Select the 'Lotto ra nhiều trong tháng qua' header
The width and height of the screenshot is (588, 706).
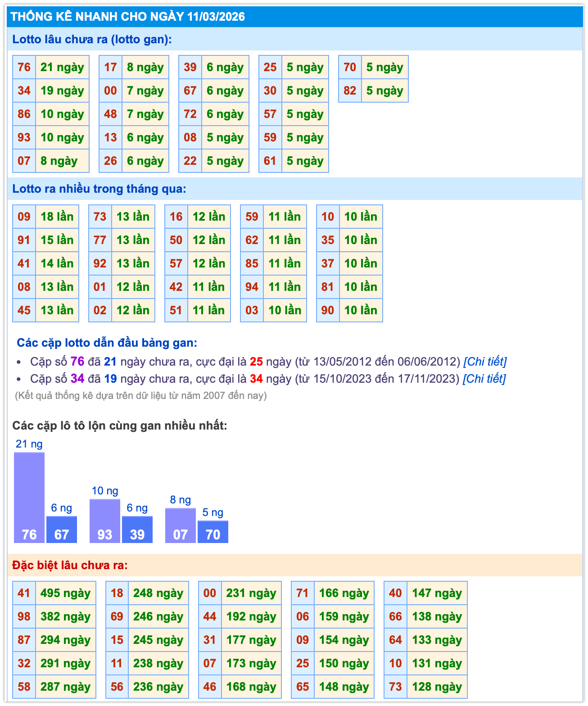tap(99, 189)
